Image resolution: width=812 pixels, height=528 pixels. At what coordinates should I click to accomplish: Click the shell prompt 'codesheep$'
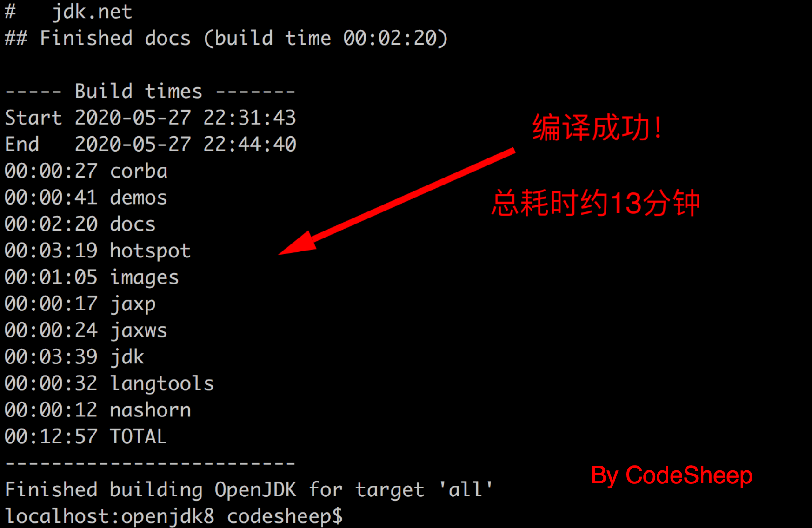[285, 516]
